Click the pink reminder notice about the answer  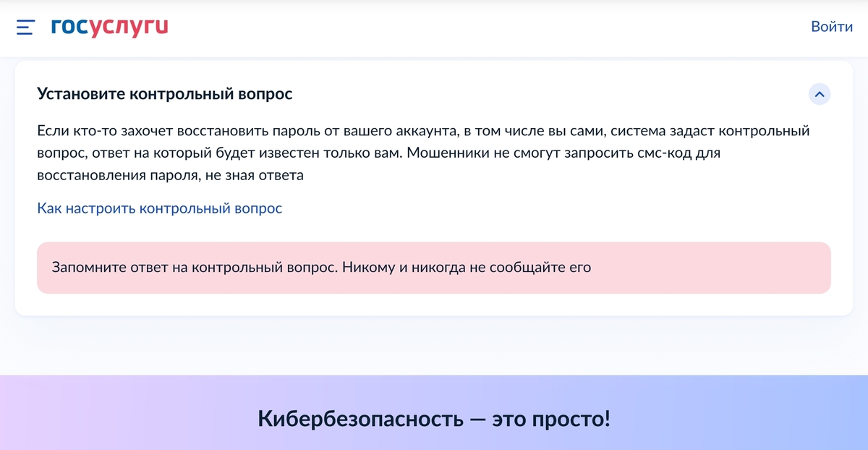434,268
